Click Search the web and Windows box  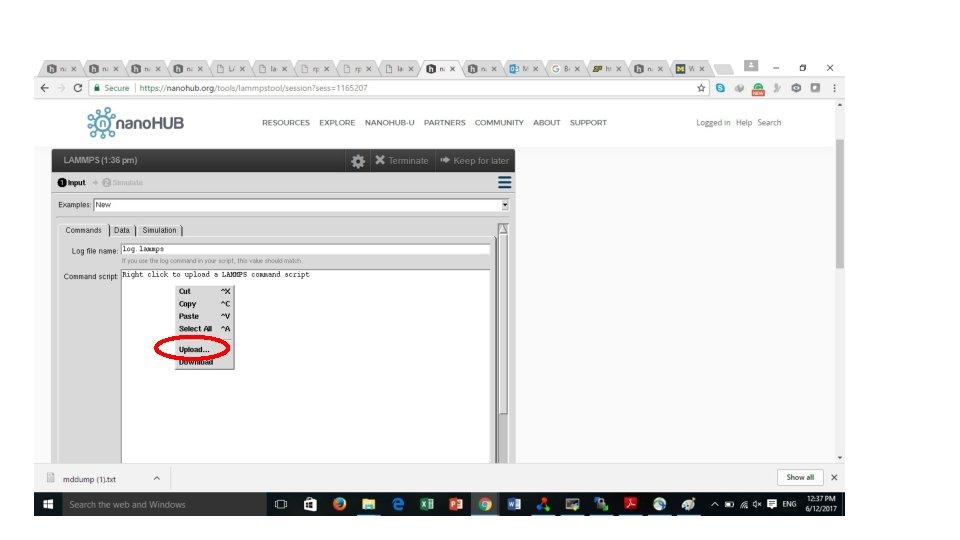point(163,504)
